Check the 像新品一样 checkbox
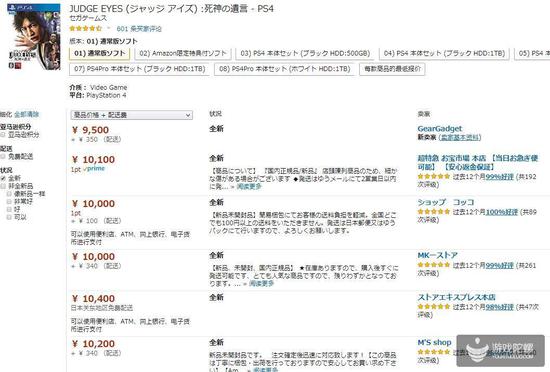Screen dimensions: 550x372 [x=9, y=194]
